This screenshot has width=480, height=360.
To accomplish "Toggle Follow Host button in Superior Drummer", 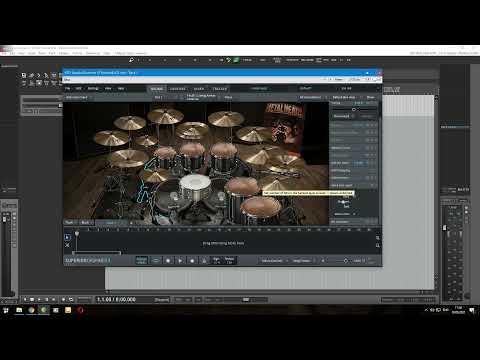I will pyautogui.click(x=142, y=261).
